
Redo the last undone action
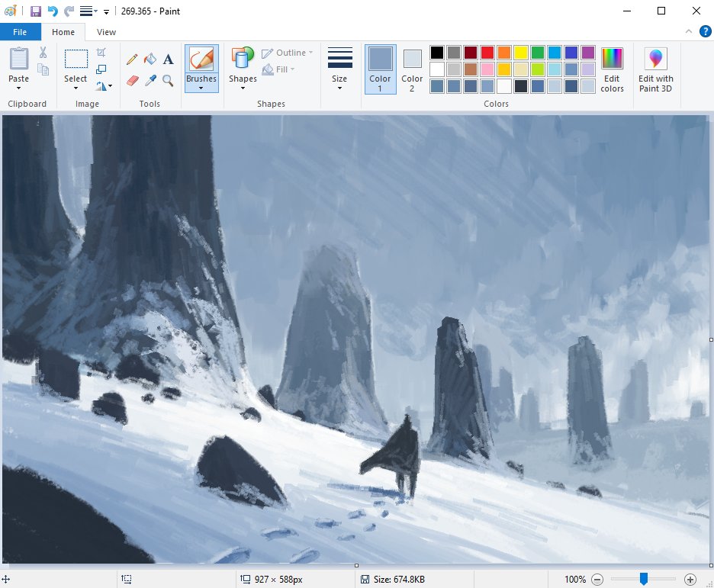pyautogui.click(x=69, y=11)
